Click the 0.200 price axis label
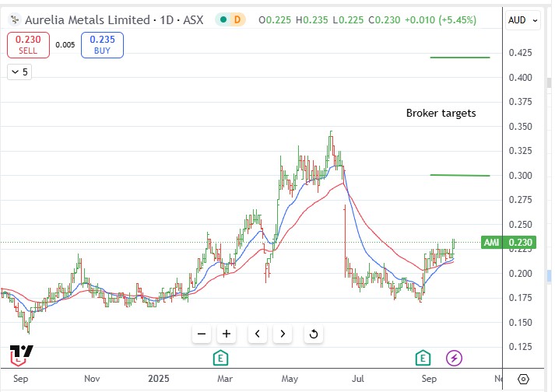This screenshot has width=555, height=392. click(520, 274)
